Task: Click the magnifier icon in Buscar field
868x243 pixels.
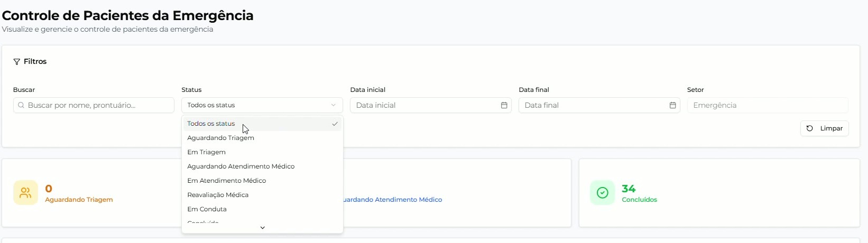Action: (x=21, y=105)
